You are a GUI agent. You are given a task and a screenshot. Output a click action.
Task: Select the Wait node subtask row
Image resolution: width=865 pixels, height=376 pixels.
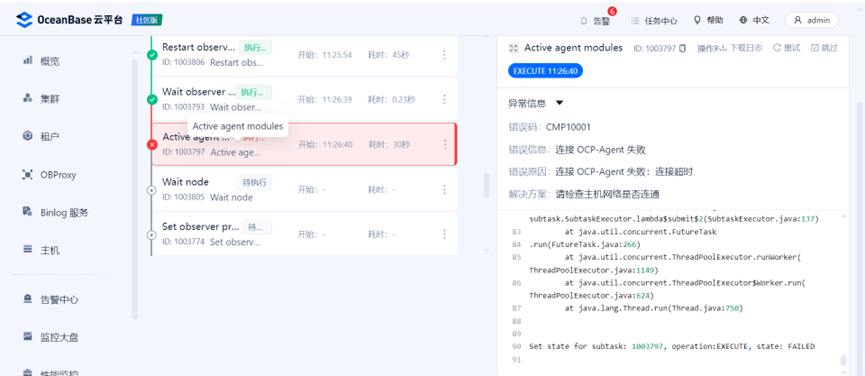point(305,189)
